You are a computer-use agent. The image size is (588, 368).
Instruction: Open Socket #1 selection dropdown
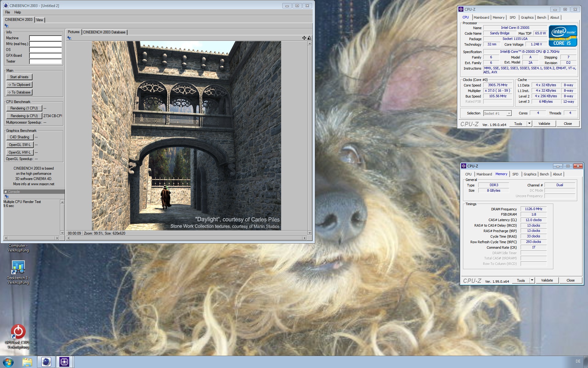(497, 113)
